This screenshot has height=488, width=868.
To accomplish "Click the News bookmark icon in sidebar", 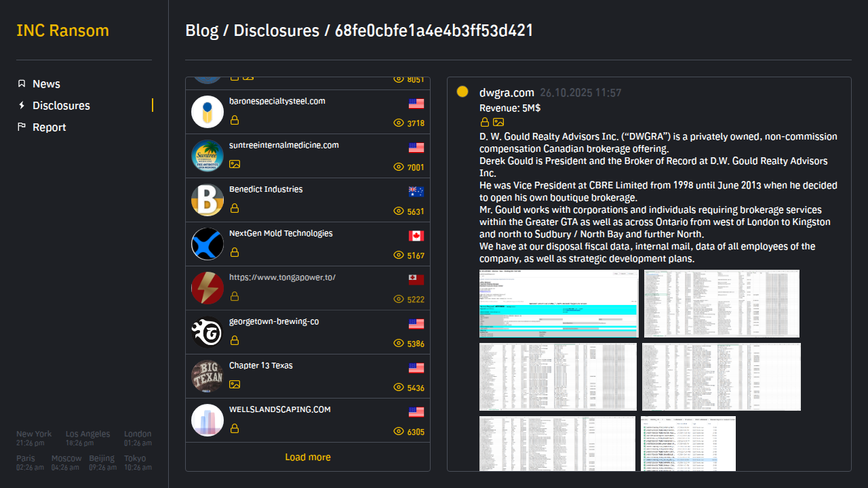I will coord(22,84).
